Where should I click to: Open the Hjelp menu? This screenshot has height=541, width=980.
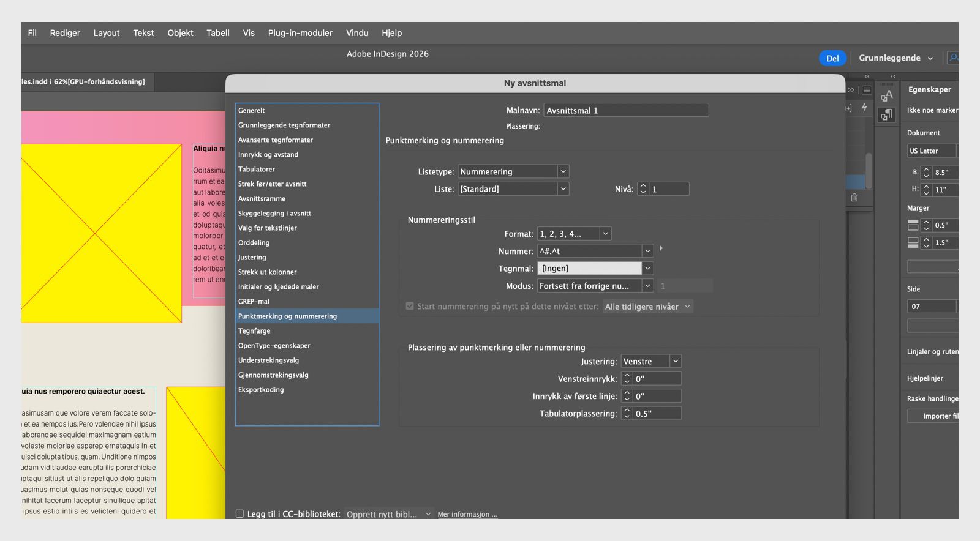pos(392,33)
